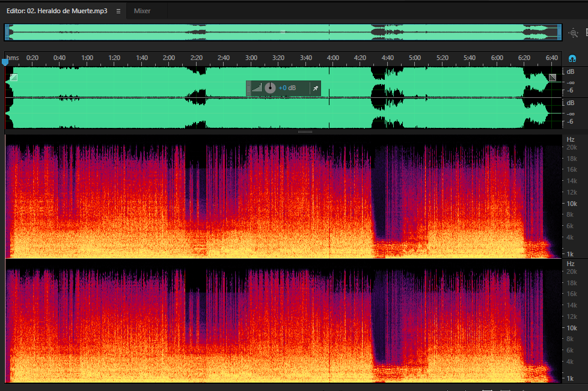This screenshot has width=588, height=391.
Task: Click the HUD drag grip handle
Action: click(248, 88)
